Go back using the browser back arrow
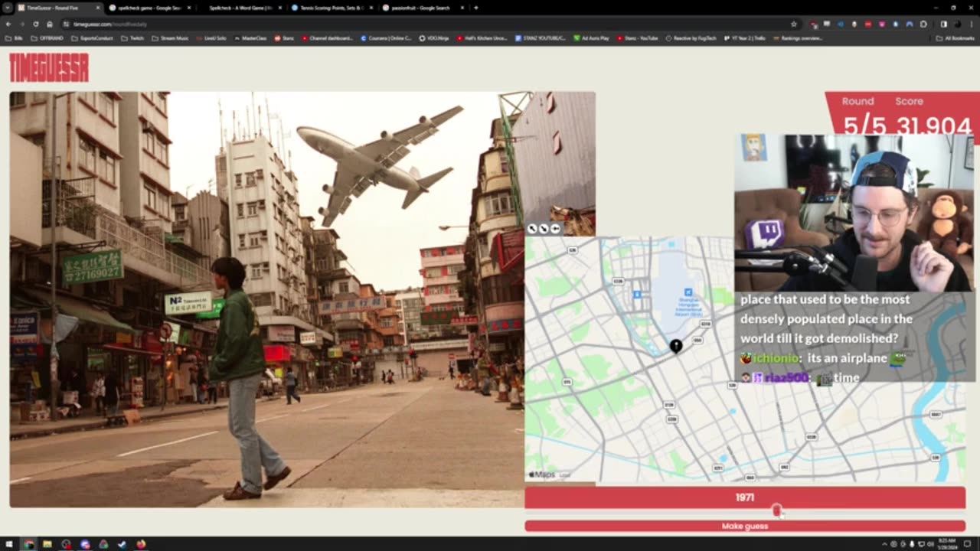The width and height of the screenshot is (980, 551). click(x=8, y=24)
